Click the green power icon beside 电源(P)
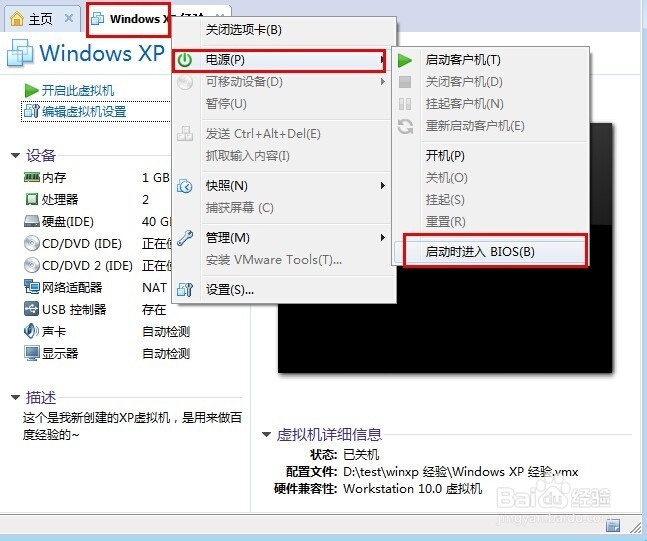 point(185,60)
